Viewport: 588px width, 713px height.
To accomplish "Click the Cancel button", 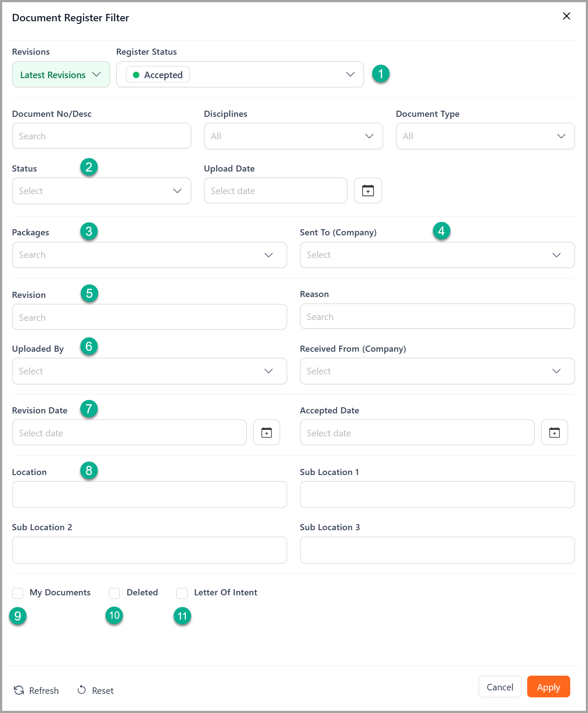I will click(x=500, y=687).
